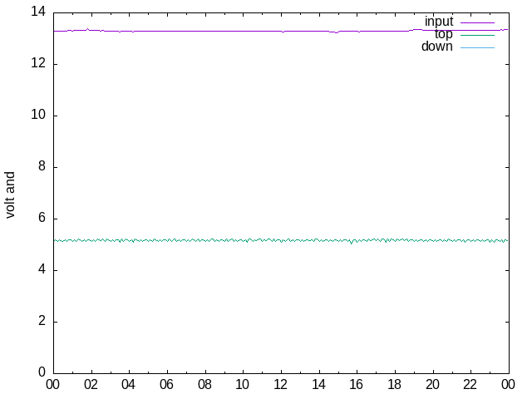This screenshot has height=399, width=532.
Task: Click the y-axis tick label 6
Action: 41,219
